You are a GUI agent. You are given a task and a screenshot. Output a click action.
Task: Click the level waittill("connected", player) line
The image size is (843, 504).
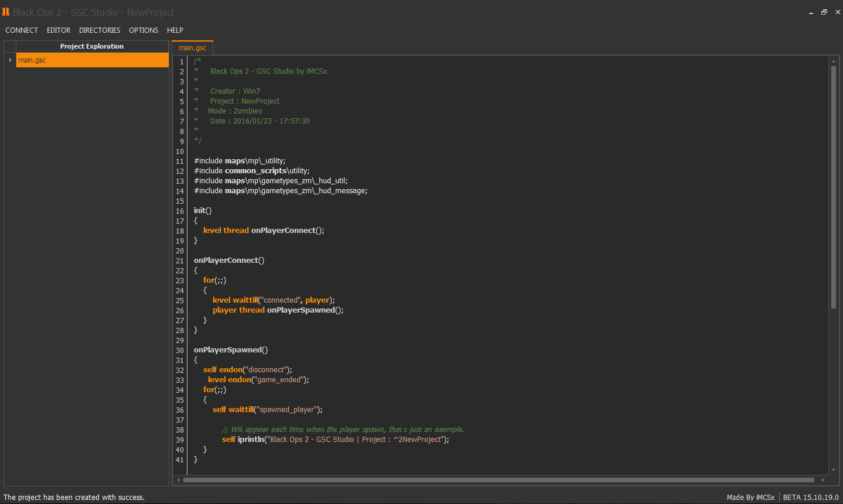pos(274,300)
